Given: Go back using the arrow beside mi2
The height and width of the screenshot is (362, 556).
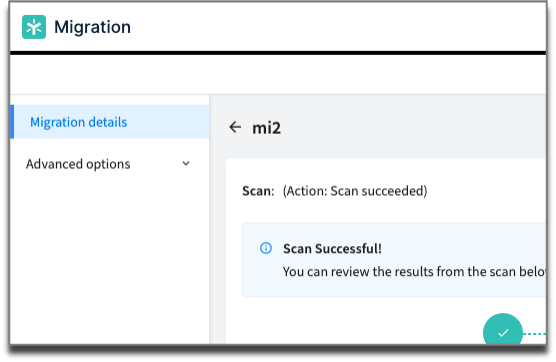Looking at the screenshot, I should (x=235, y=127).
